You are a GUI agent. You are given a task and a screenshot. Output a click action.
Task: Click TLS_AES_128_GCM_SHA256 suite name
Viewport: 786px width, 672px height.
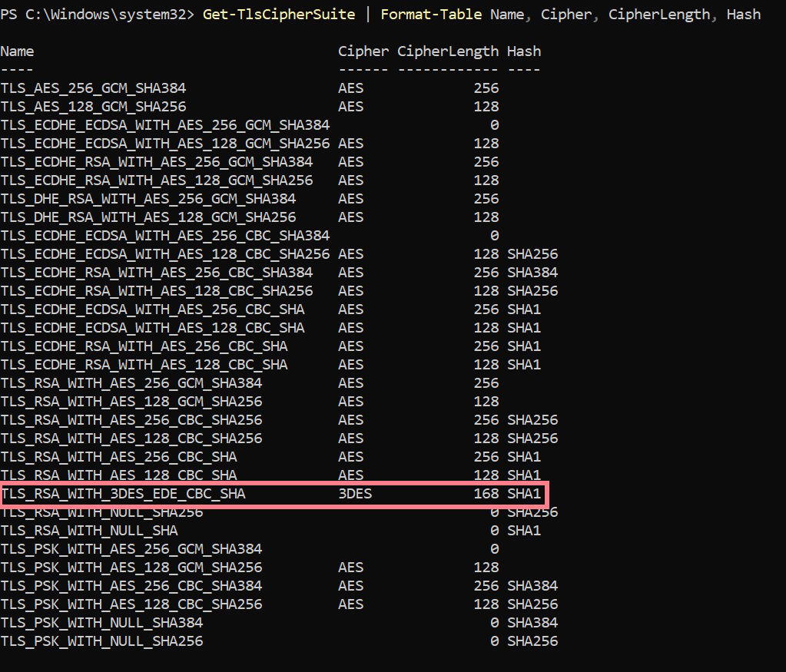[93, 107]
